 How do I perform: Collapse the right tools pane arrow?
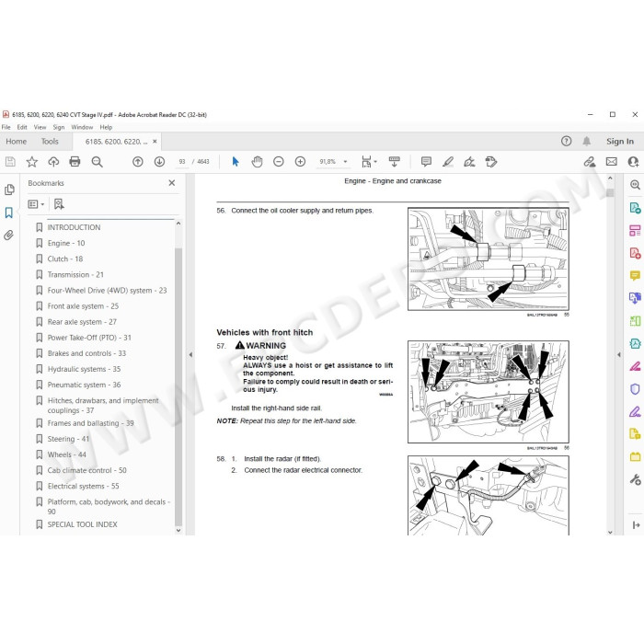[x=619, y=354]
